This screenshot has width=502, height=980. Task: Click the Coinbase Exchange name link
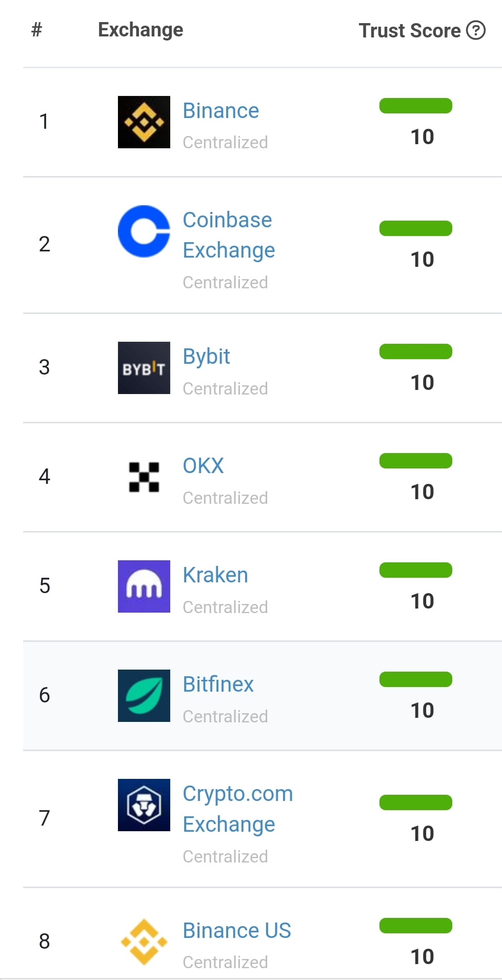(x=229, y=235)
